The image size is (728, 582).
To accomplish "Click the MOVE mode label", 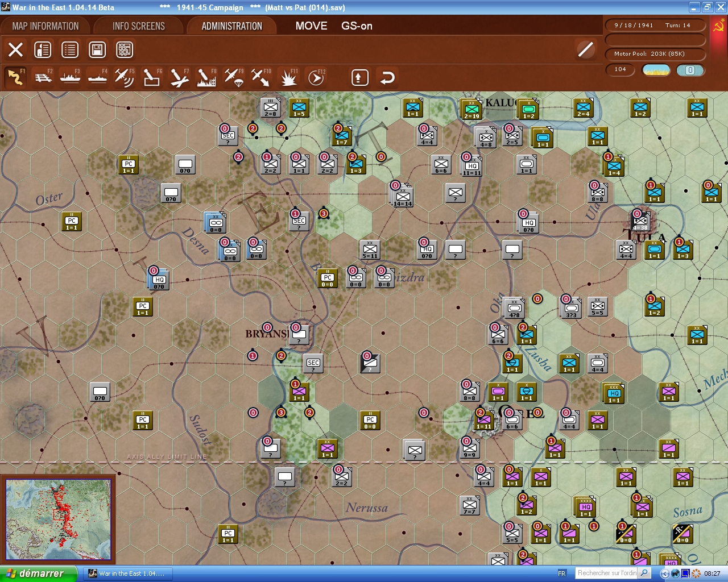I will (311, 26).
